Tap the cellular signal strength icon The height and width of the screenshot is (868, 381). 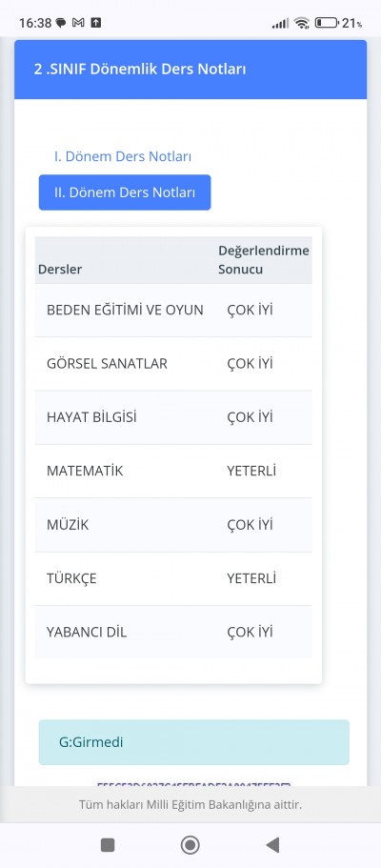click(x=280, y=23)
